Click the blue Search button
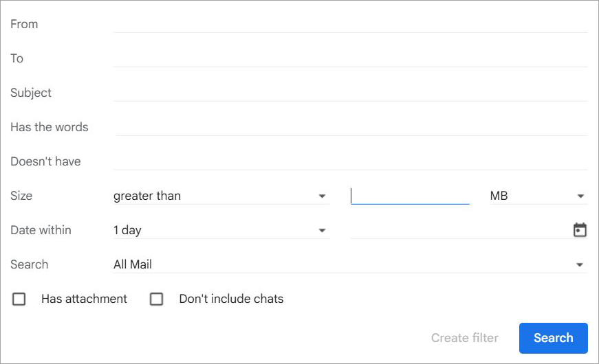Image resolution: width=599 pixels, height=364 pixels. pyautogui.click(x=553, y=338)
